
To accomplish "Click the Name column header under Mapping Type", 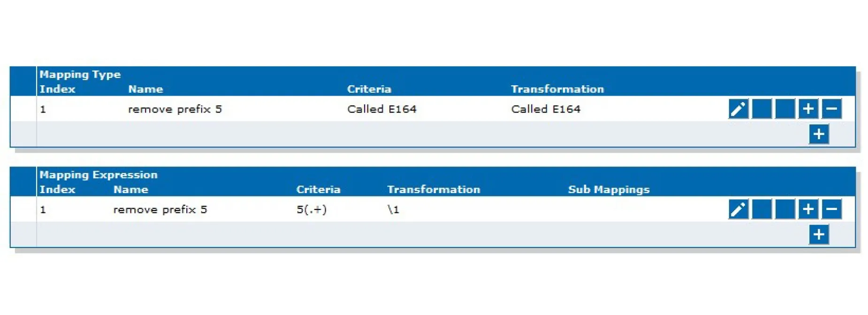I will click(145, 89).
